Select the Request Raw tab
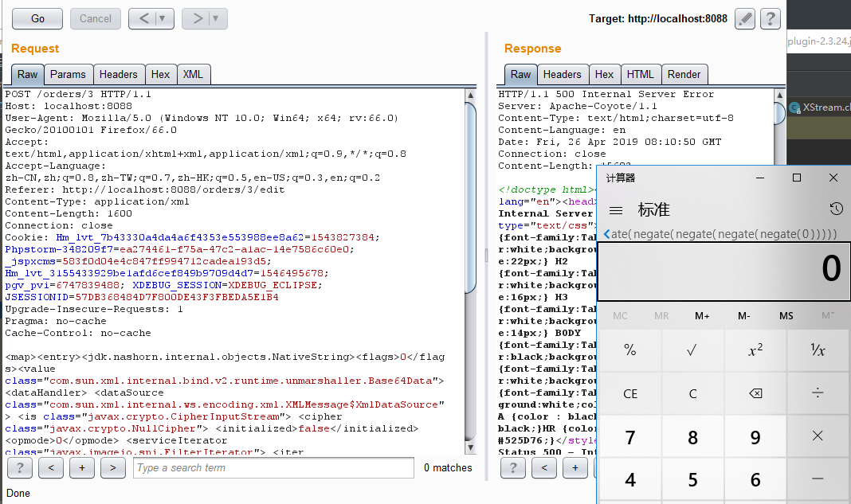Viewport: 851px width, 504px height. click(27, 75)
